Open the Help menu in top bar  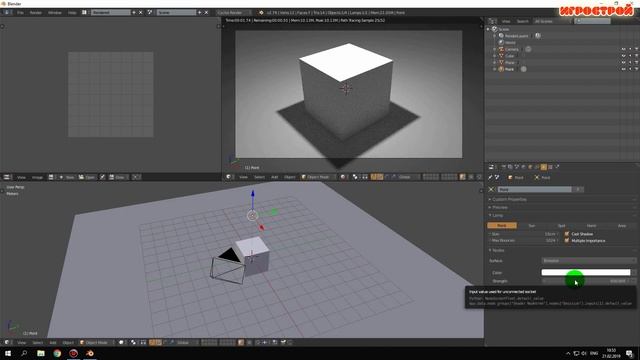pyautogui.click(x=72, y=13)
